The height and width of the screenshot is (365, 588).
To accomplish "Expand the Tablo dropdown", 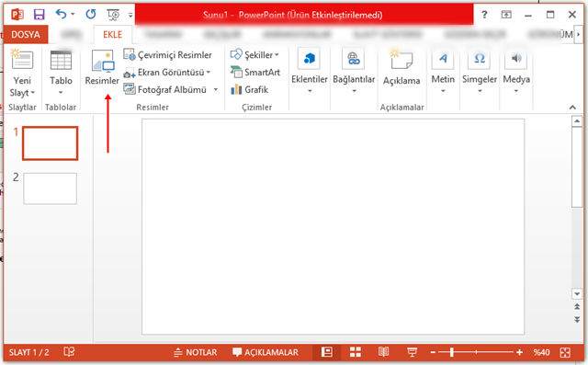I will click(x=61, y=93).
